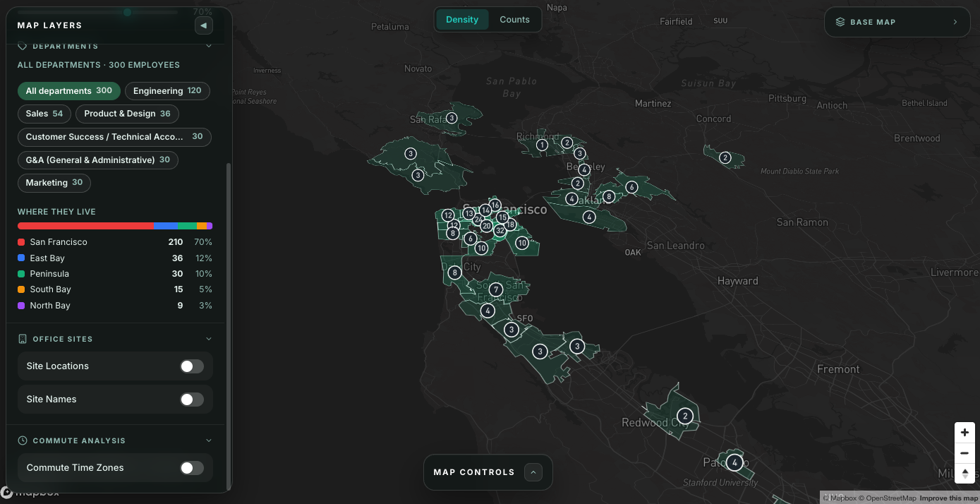Click the Departments tag icon
Screen dimensions: 980x504
[x=22, y=46]
